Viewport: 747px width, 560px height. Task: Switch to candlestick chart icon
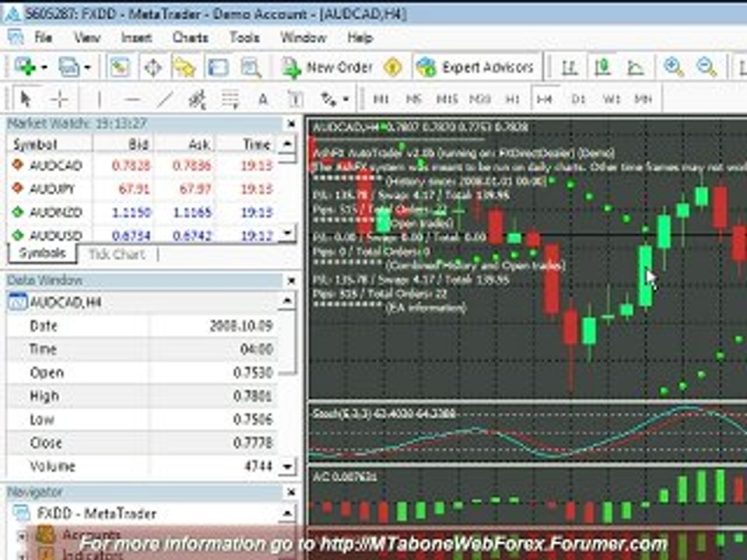(602, 68)
